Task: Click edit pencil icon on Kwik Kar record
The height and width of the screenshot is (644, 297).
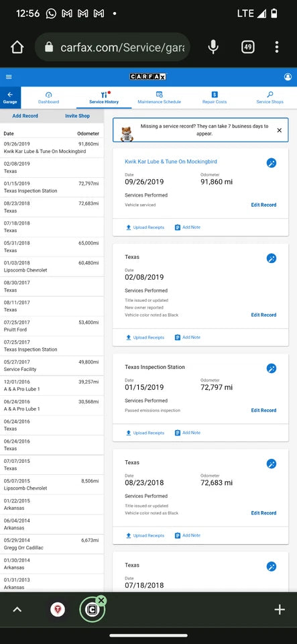Action: pos(271,162)
